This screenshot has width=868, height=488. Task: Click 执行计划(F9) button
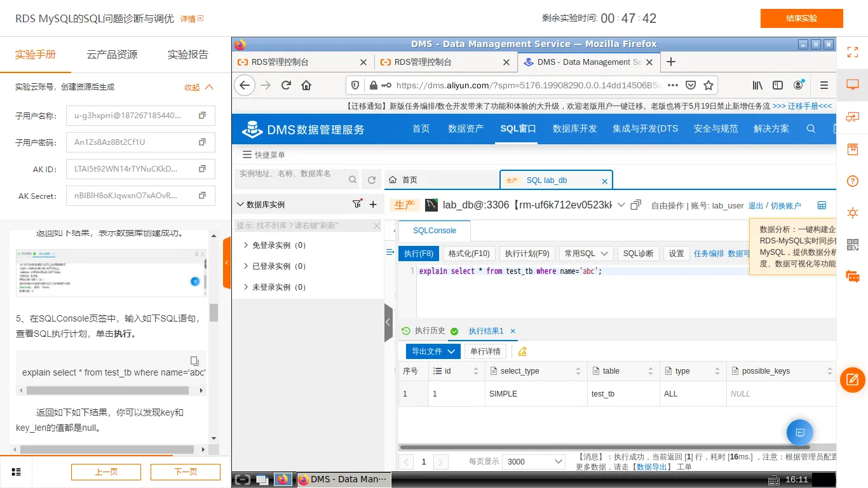coord(527,253)
